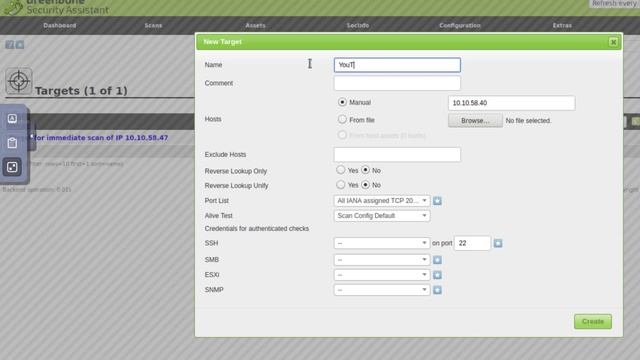The image size is (640, 360).
Task: Open the SMB credential dropdown
Action: (x=382, y=260)
